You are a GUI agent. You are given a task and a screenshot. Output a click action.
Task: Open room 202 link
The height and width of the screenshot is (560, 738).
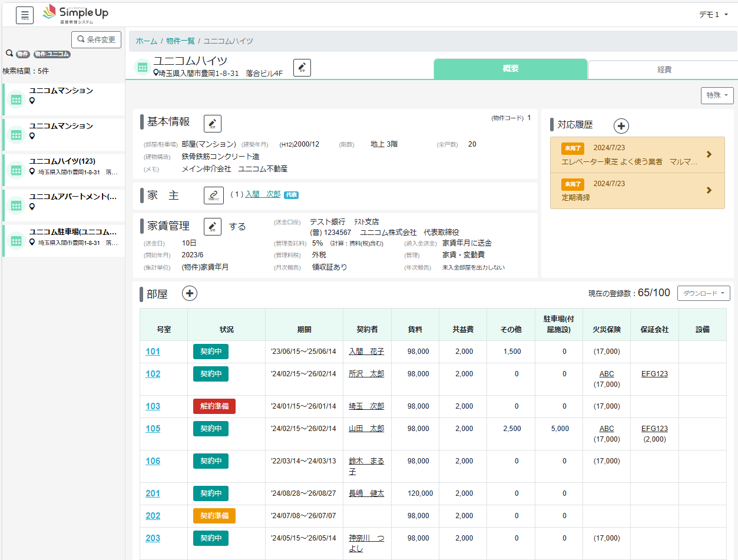pyautogui.click(x=153, y=516)
